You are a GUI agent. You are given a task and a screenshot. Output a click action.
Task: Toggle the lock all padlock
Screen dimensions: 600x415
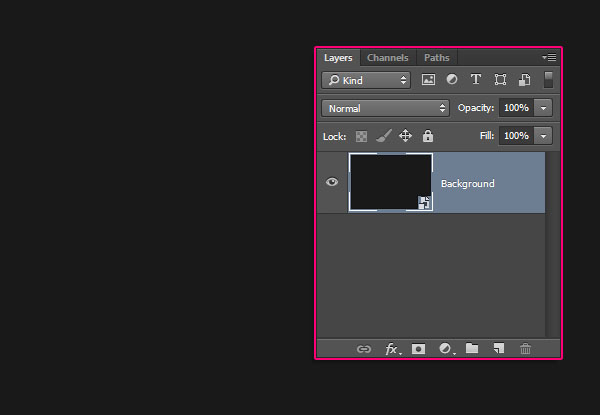coord(428,135)
